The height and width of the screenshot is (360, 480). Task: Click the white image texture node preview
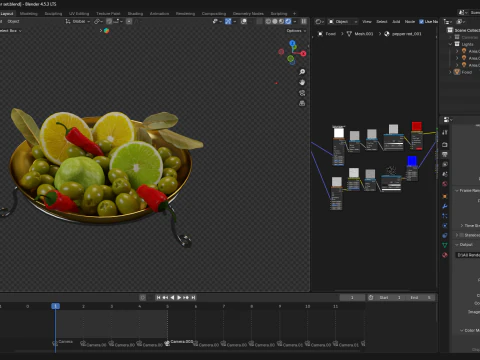339,133
